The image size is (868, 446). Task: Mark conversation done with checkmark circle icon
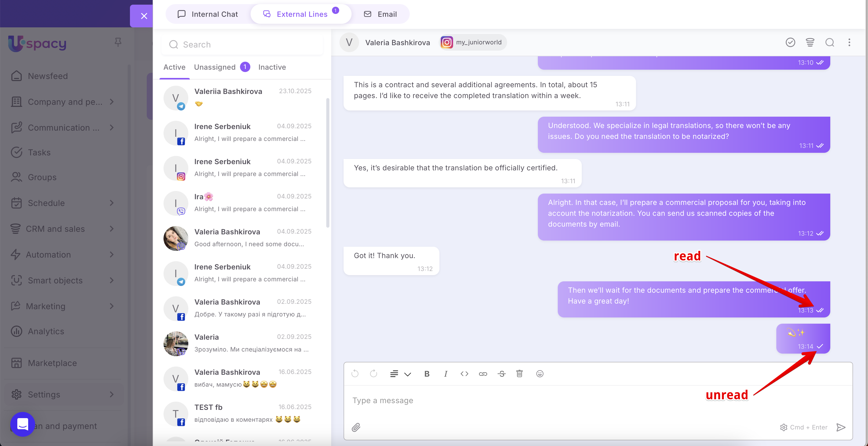click(x=790, y=42)
